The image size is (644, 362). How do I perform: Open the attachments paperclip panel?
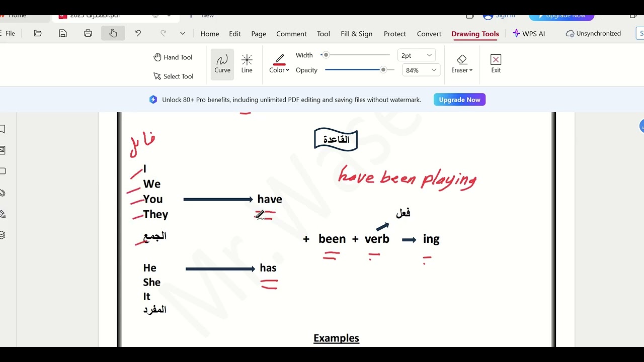[2, 193]
